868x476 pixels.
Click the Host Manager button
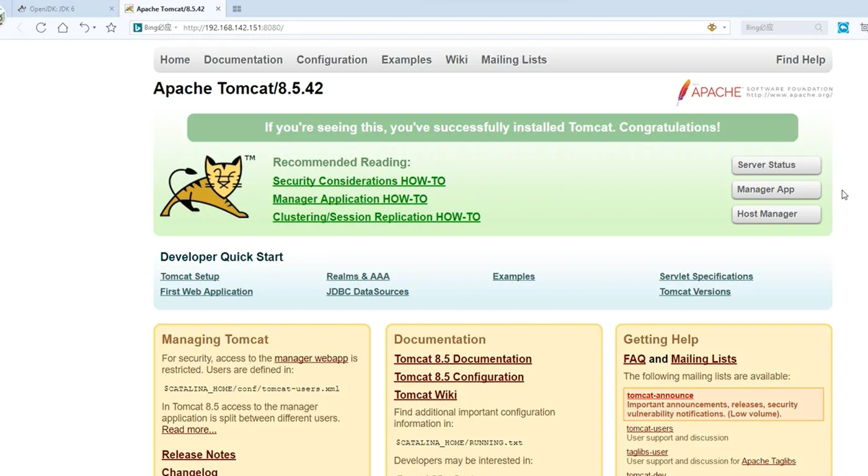(x=776, y=213)
